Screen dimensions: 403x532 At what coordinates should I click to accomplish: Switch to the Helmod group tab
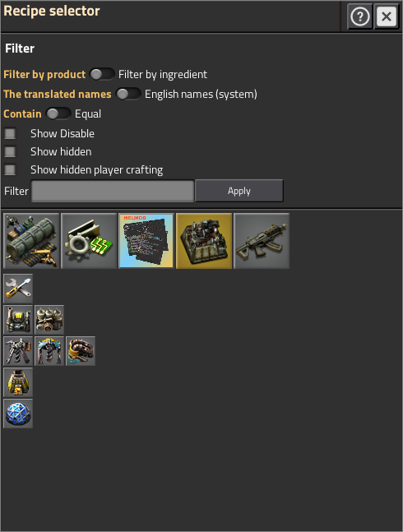pos(146,241)
